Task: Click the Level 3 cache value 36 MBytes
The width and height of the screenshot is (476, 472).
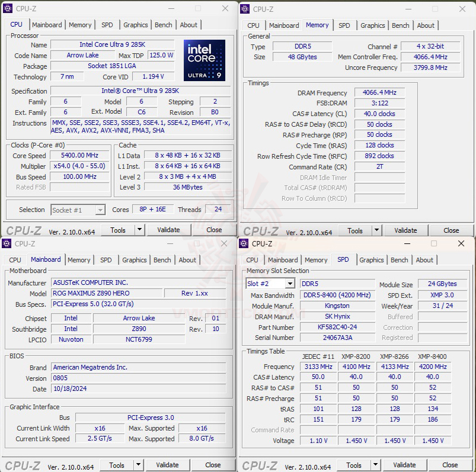Action: [187, 187]
